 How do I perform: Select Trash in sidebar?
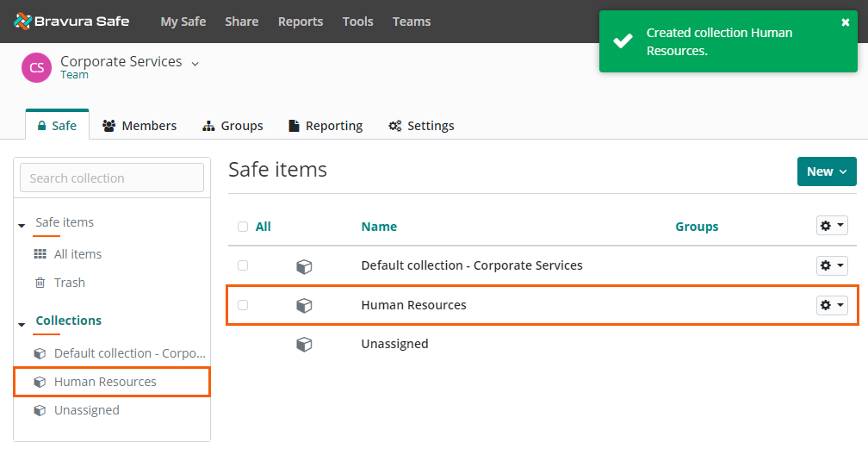click(x=70, y=283)
